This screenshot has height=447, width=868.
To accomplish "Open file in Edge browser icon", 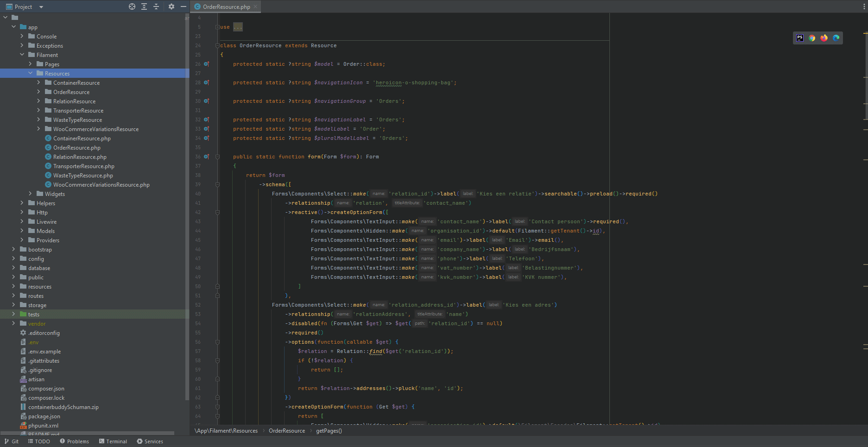I will [x=836, y=38].
